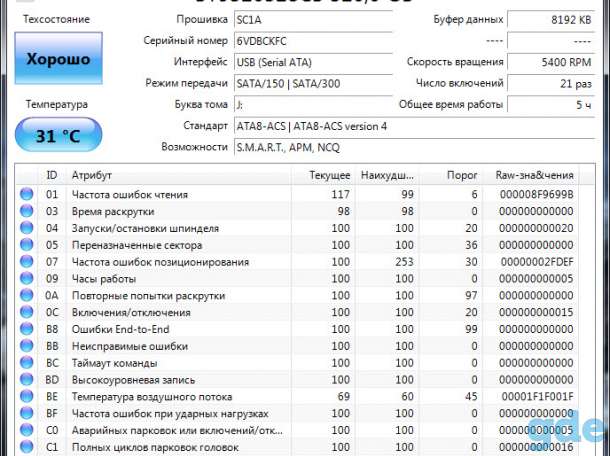610x456 pixels.
Task: Click status circle for Высокоуровневая запись
Action: (x=26, y=379)
